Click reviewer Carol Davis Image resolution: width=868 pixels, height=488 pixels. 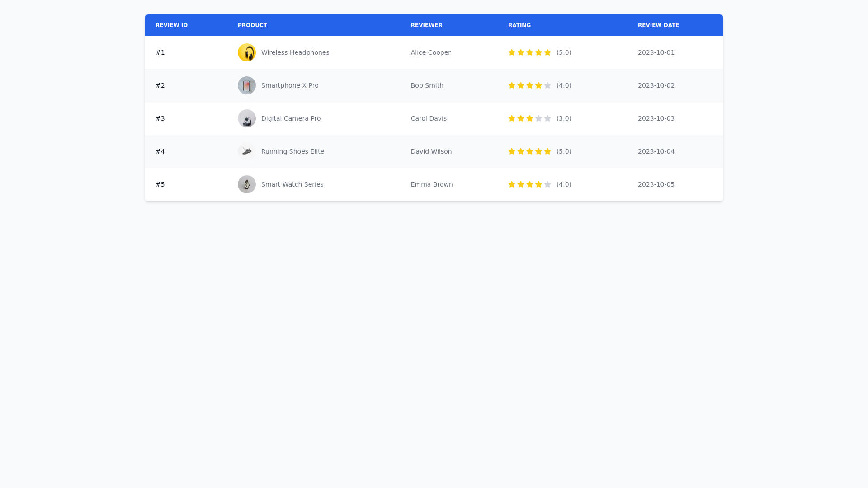point(429,118)
